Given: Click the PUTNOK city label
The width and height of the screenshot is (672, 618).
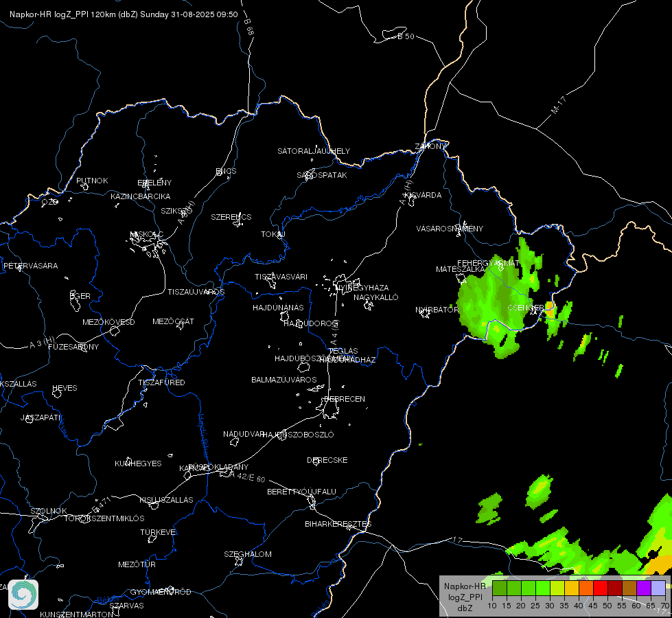Looking at the screenshot, I should click(92, 181).
